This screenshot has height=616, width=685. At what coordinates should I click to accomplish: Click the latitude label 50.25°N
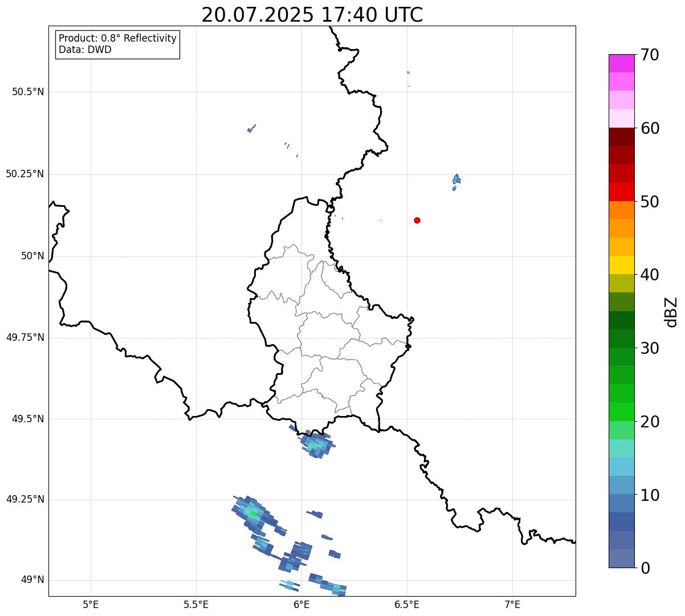tap(25, 174)
